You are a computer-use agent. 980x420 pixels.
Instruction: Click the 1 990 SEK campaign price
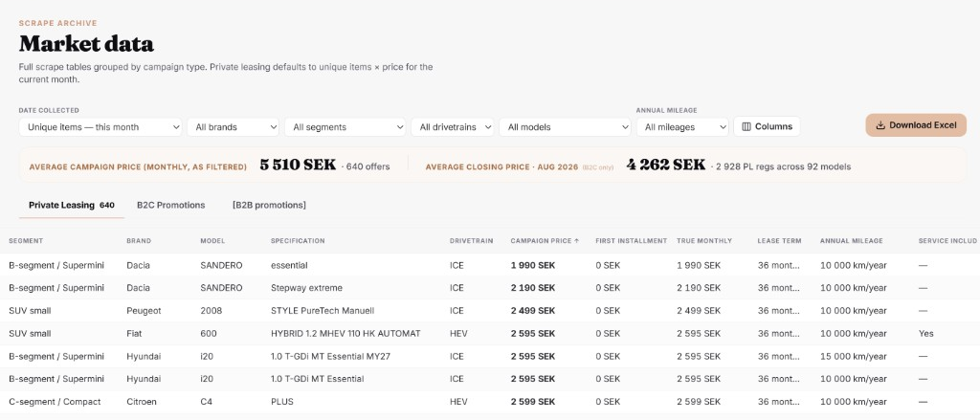[x=532, y=265]
